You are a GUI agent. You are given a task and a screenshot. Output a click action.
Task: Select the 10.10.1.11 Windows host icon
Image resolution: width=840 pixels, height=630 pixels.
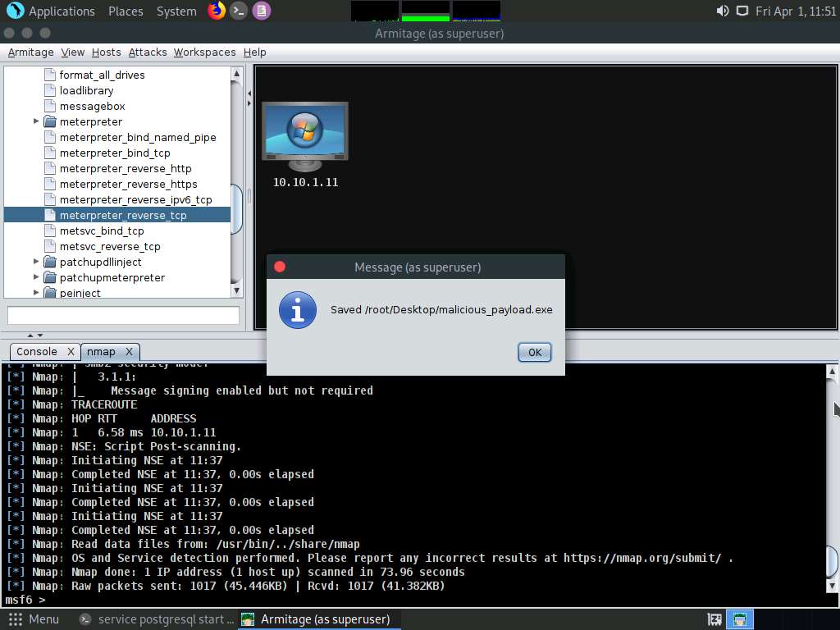[304, 136]
